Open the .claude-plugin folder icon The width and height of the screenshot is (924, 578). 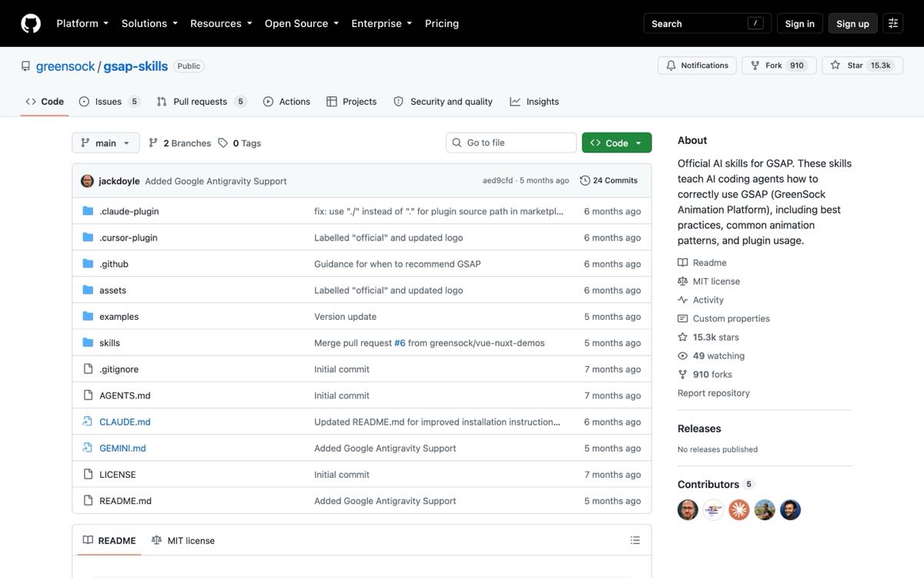(88, 211)
